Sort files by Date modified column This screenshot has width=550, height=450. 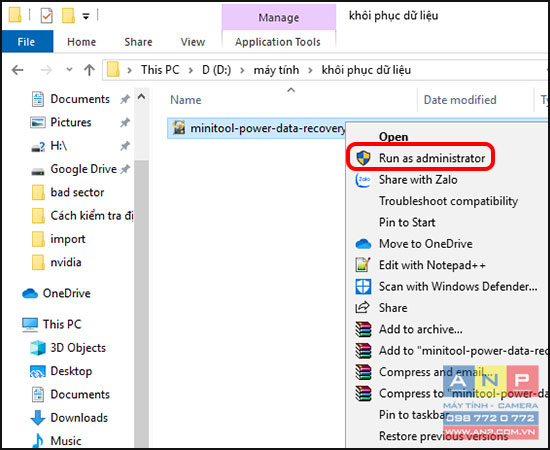(x=460, y=100)
